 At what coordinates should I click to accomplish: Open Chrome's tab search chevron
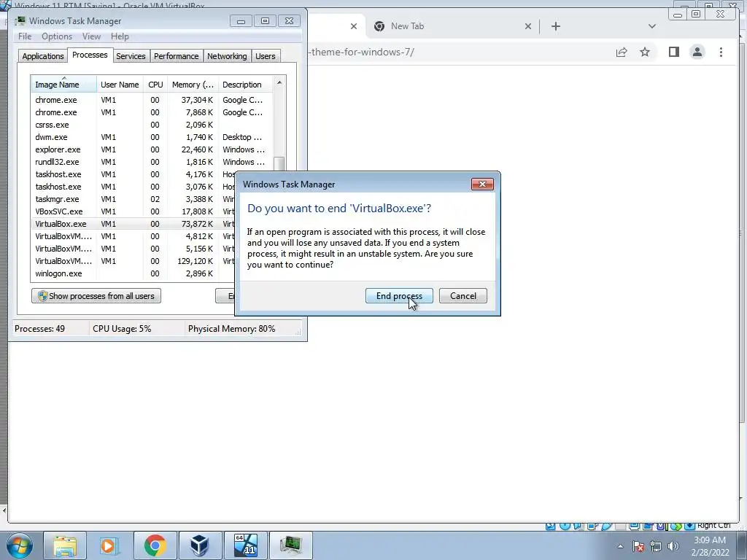651,26
